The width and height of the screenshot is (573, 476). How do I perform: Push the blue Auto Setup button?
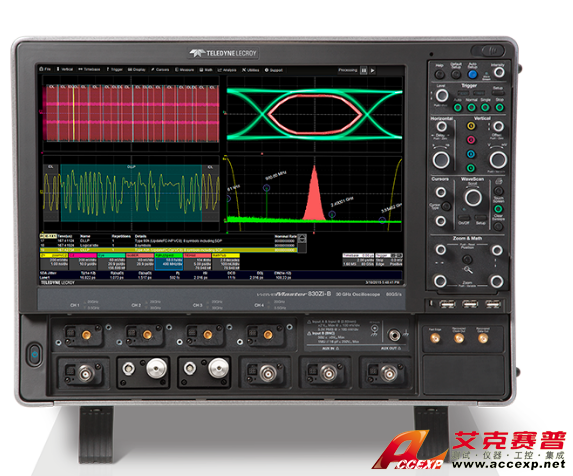tap(472, 74)
